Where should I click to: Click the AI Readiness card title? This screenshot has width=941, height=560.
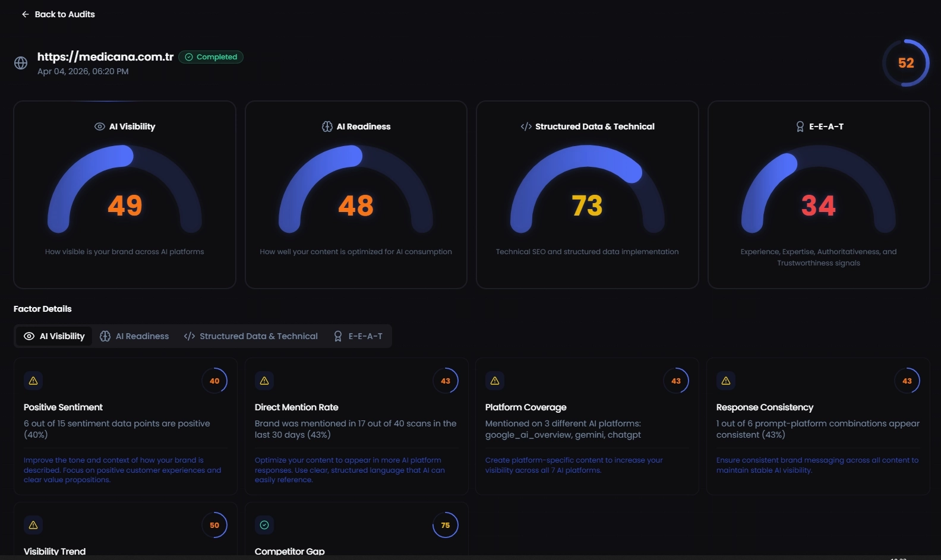pyautogui.click(x=364, y=126)
